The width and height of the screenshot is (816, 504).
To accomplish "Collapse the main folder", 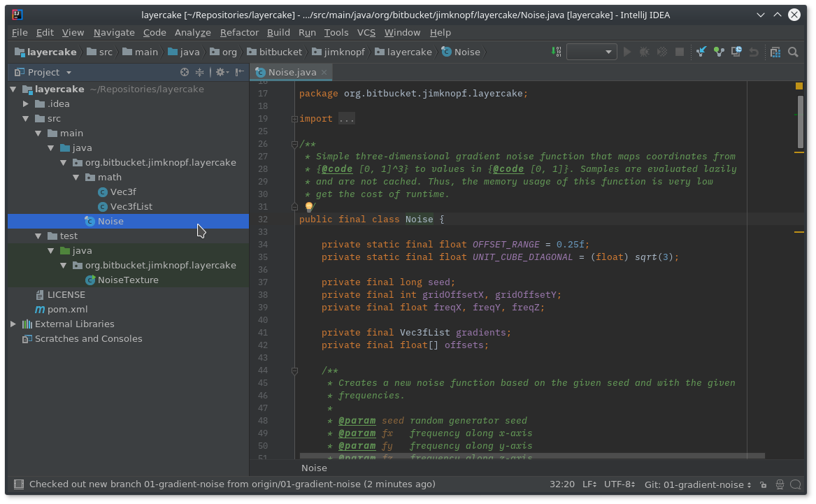I will coord(38,133).
